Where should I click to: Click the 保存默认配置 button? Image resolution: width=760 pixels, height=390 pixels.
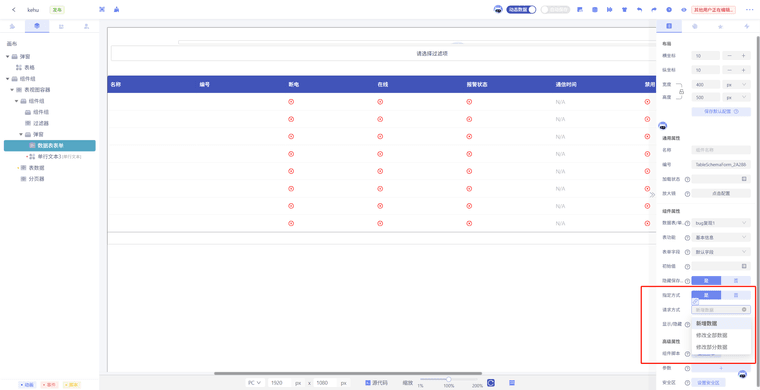(x=721, y=111)
